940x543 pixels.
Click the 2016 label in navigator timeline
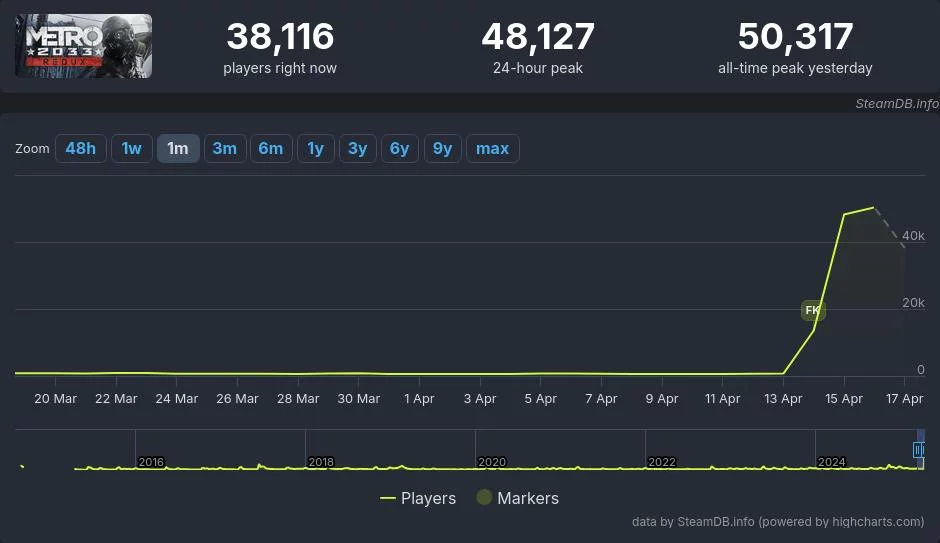pos(151,462)
